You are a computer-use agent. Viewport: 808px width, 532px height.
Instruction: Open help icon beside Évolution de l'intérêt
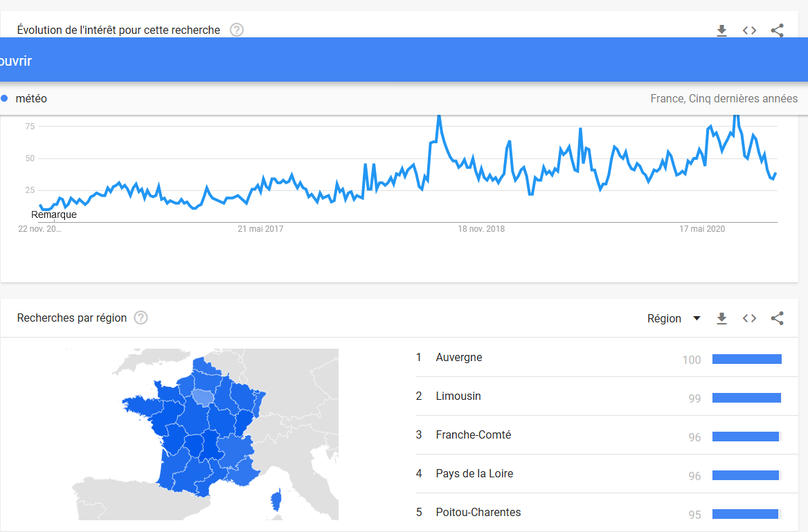coord(237,30)
